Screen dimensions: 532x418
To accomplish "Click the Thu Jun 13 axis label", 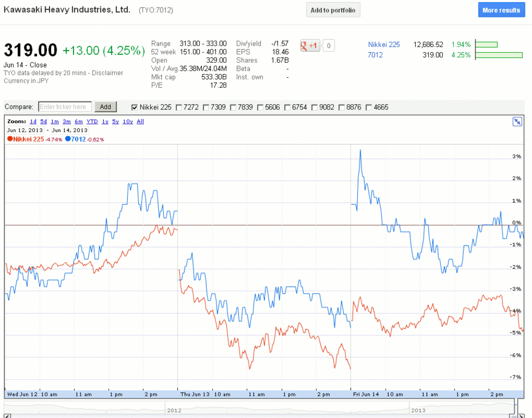I will click(195, 394).
